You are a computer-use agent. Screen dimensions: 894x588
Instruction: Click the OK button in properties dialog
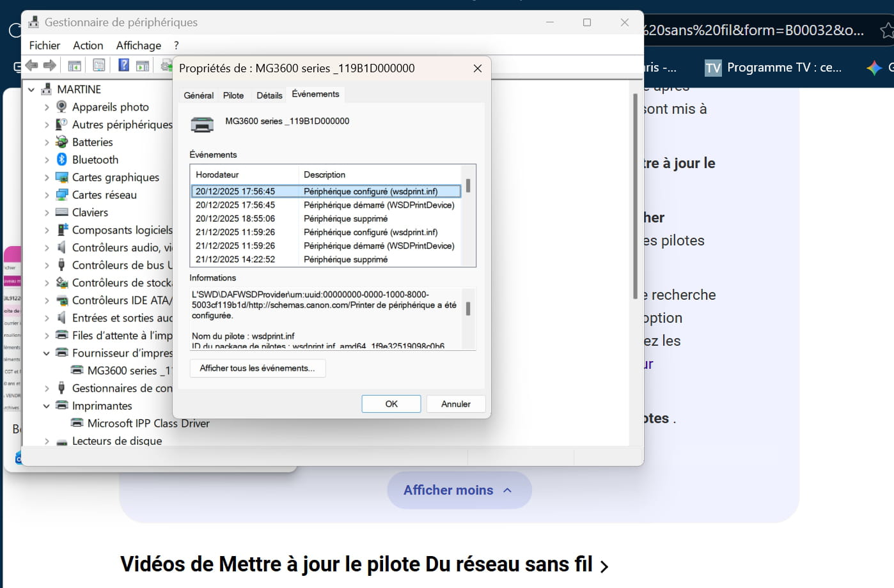391,404
